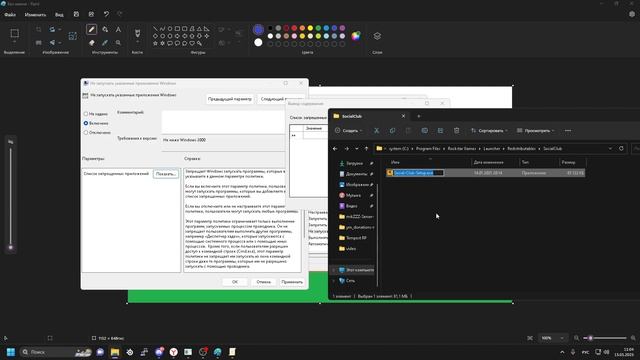Open the Layers (Слои) panel

(377, 36)
